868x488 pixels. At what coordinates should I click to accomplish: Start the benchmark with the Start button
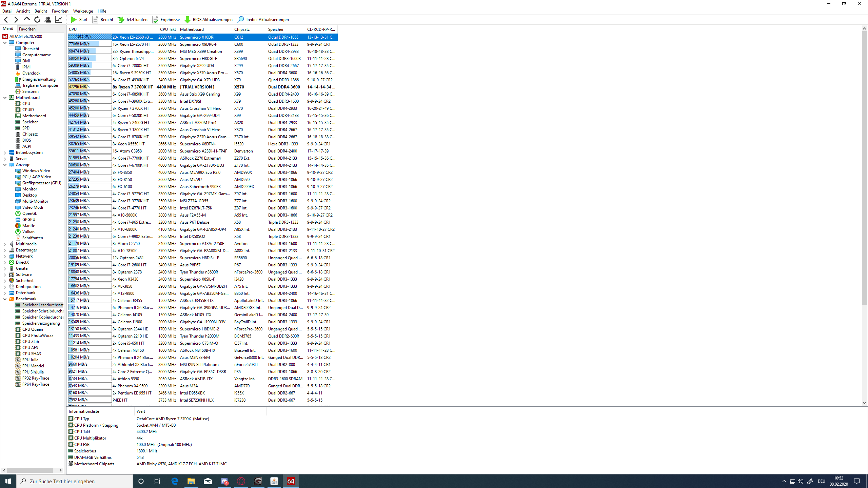79,20
